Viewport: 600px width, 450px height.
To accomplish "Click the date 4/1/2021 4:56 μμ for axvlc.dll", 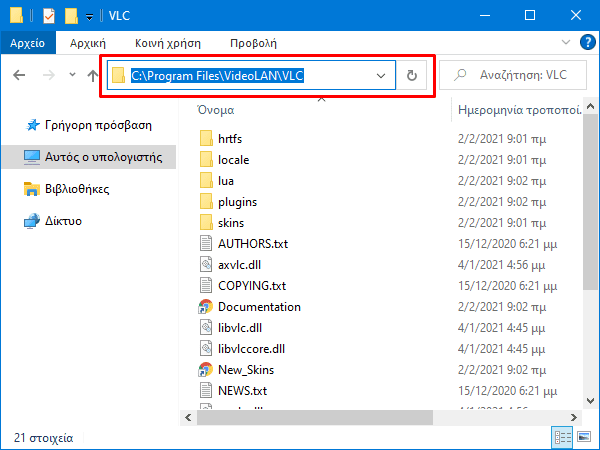I will pos(501,265).
